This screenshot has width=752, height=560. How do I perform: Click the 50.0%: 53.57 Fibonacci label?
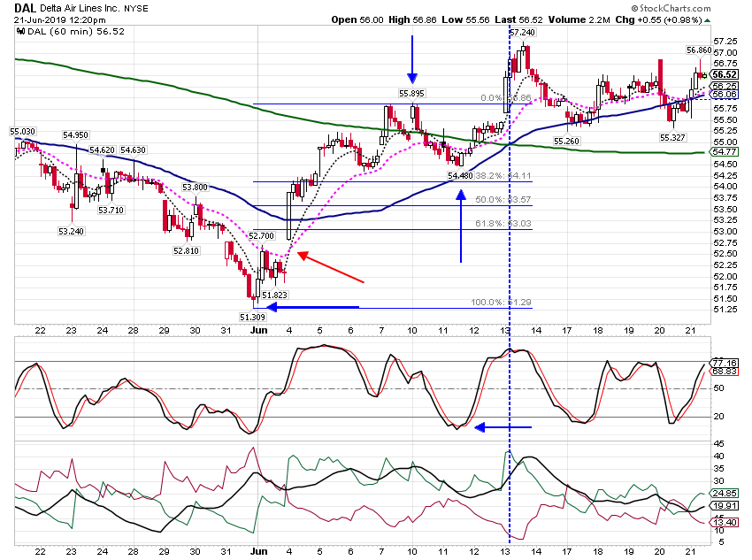pos(503,199)
